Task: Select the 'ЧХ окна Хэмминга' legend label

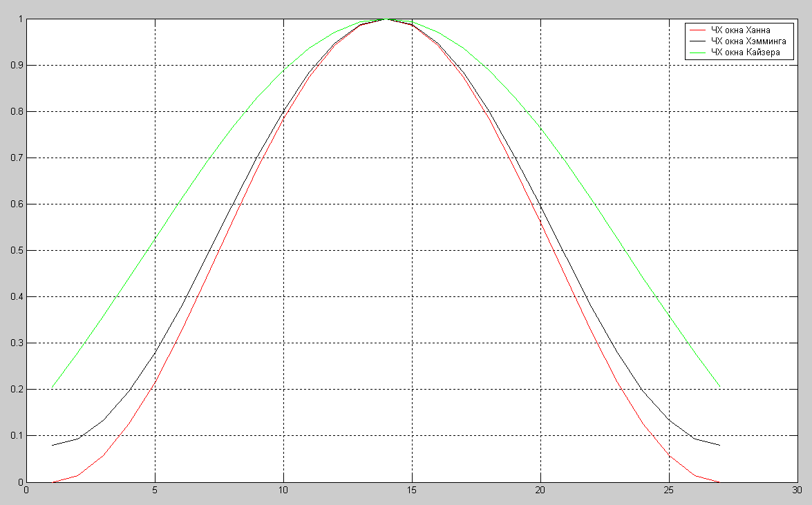Action: [x=748, y=41]
